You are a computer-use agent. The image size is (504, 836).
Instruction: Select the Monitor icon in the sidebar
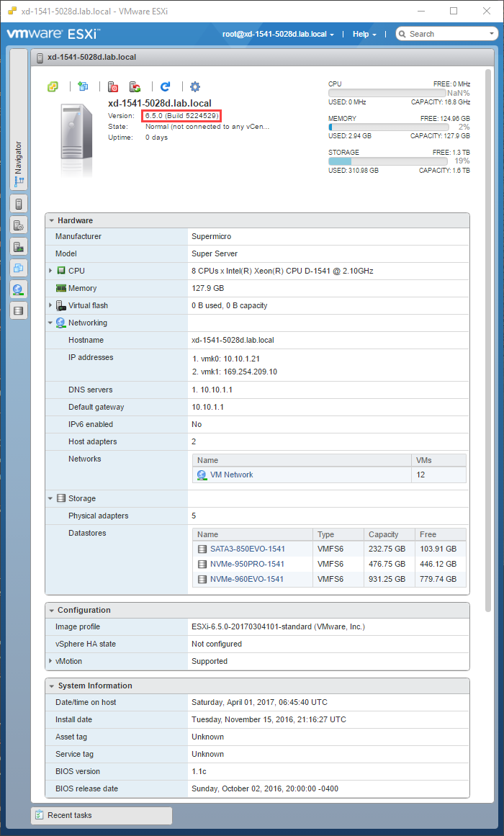[x=19, y=246]
